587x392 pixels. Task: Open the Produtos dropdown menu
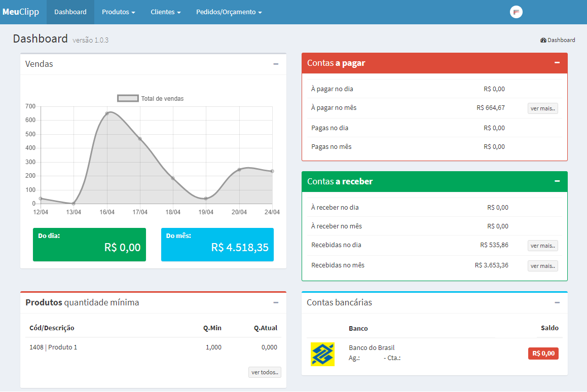[x=118, y=12]
